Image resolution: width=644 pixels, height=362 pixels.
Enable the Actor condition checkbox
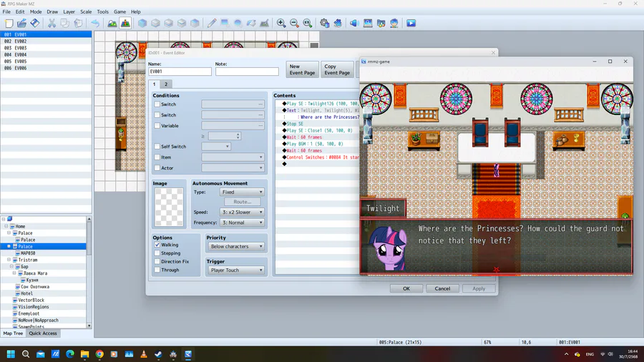tap(157, 167)
